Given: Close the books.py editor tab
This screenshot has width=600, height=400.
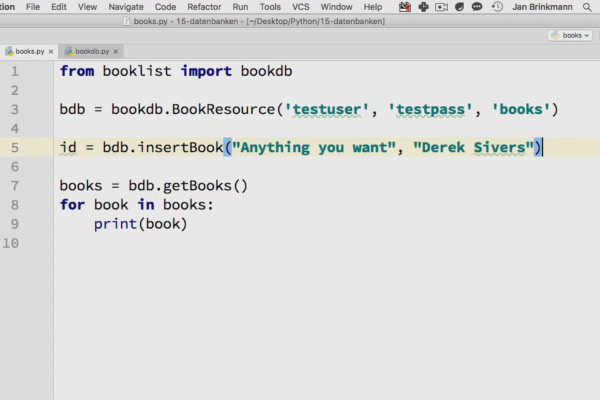Looking at the screenshot, I should click(51, 51).
